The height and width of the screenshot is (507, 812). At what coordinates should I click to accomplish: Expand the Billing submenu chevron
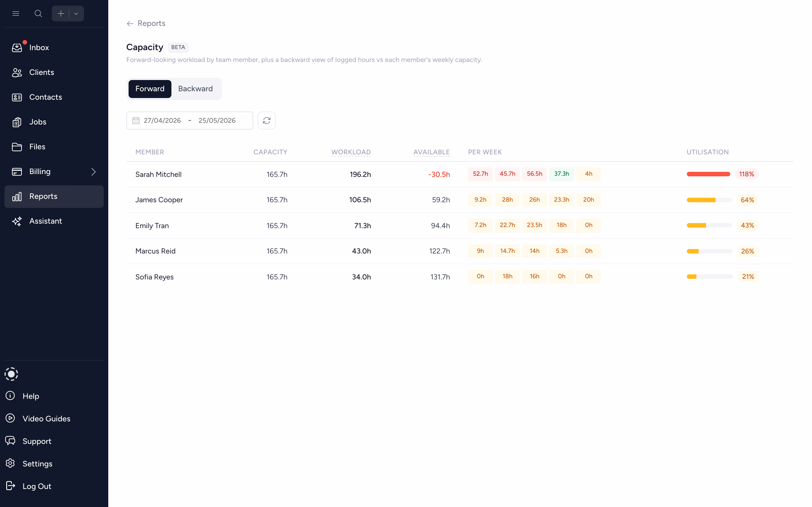click(x=94, y=172)
